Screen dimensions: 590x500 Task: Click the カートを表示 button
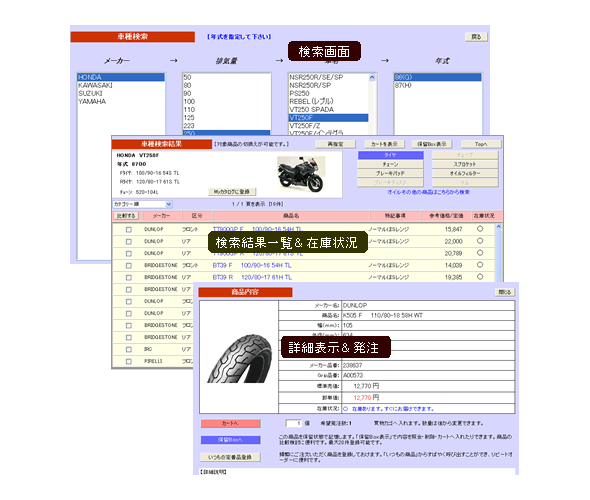point(385,144)
